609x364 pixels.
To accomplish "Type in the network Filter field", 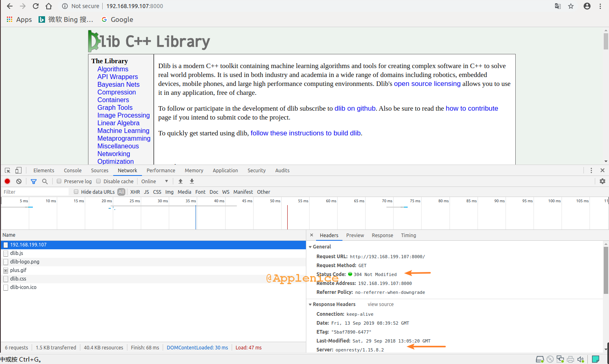I will tap(34, 192).
